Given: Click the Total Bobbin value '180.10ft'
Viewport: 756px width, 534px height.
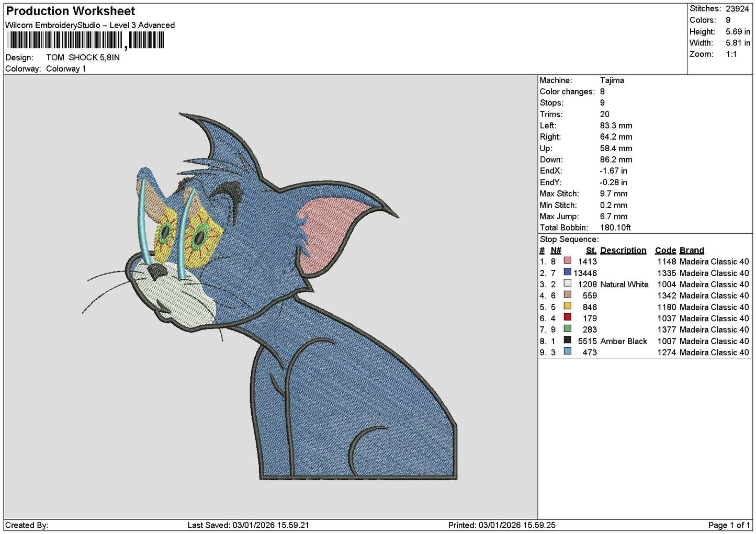Looking at the screenshot, I should (615, 228).
